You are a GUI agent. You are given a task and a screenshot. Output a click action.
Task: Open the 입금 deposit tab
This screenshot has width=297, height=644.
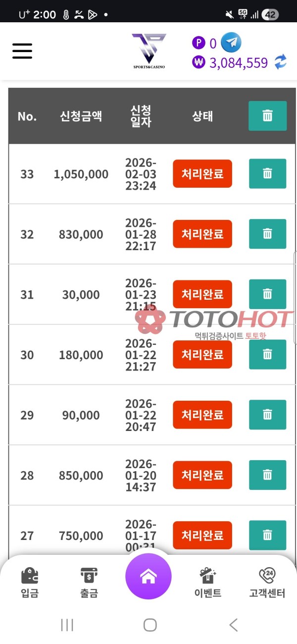[30, 583]
